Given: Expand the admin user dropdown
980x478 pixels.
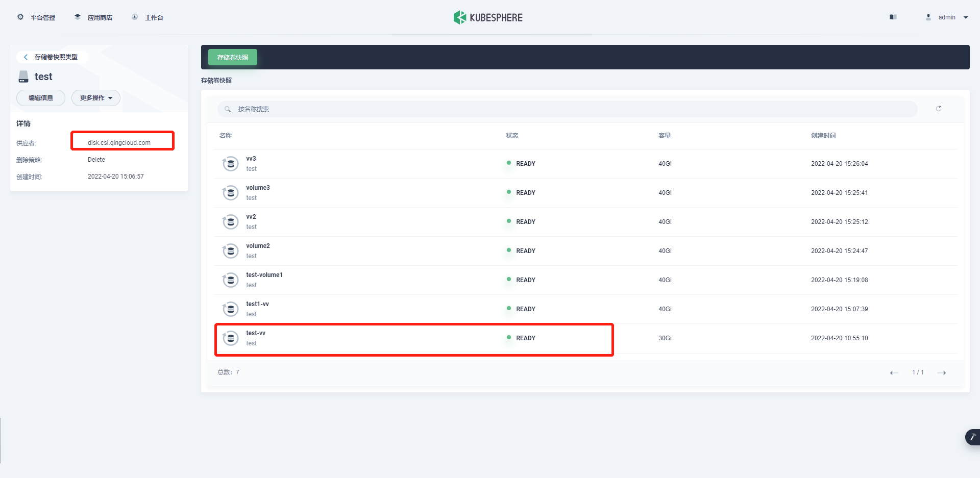Looking at the screenshot, I should (947, 17).
